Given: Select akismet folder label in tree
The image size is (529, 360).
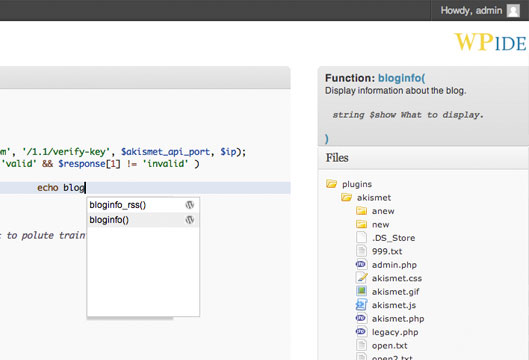Looking at the screenshot, I should (x=374, y=197).
